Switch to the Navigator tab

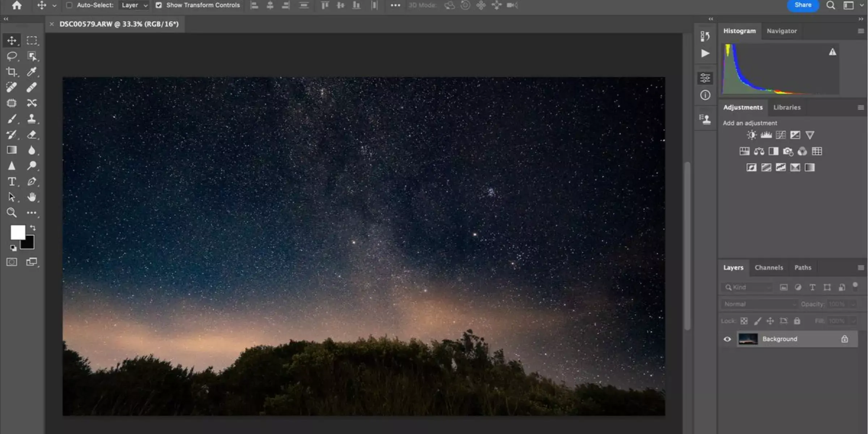pos(781,31)
